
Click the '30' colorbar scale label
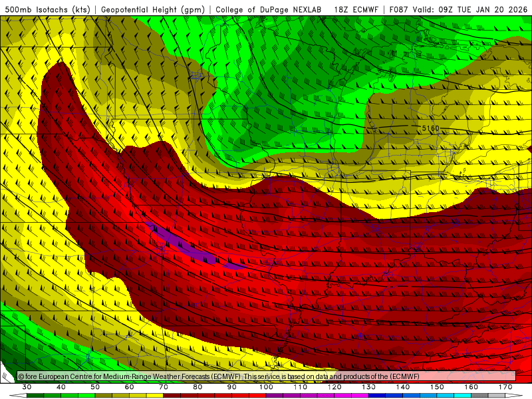point(27,387)
